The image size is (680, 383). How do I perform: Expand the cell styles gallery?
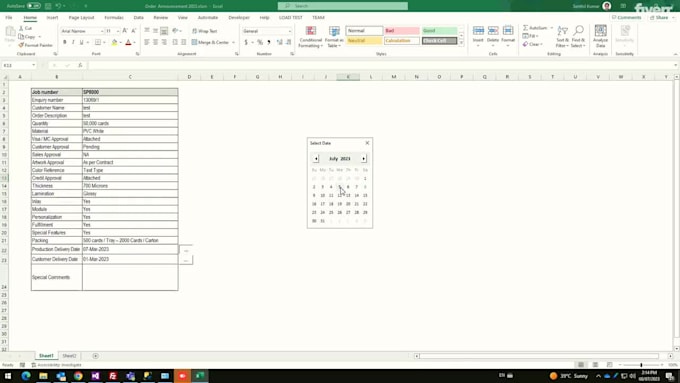pos(461,43)
